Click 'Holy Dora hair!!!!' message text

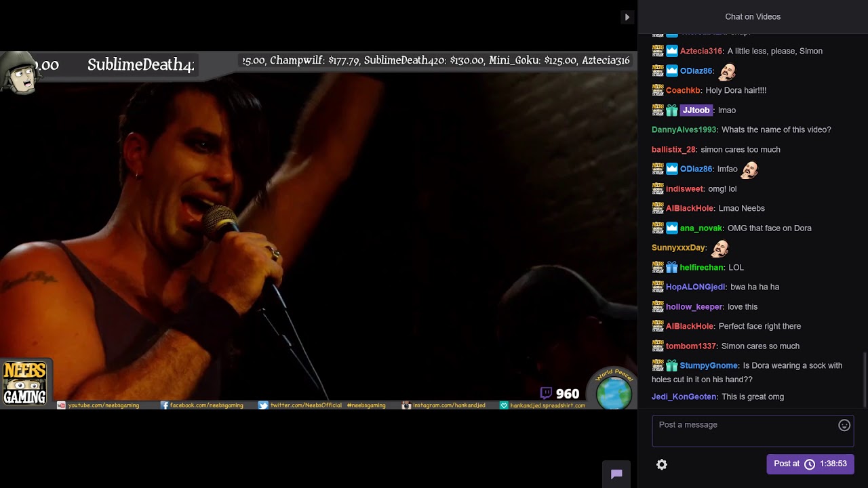pyautogui.click(x=736, y=90)
